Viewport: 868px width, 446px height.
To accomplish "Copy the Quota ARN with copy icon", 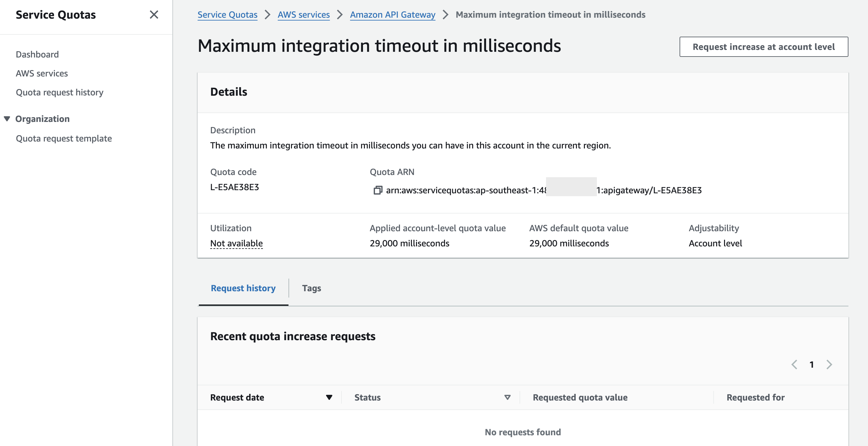I will [378, 190].
